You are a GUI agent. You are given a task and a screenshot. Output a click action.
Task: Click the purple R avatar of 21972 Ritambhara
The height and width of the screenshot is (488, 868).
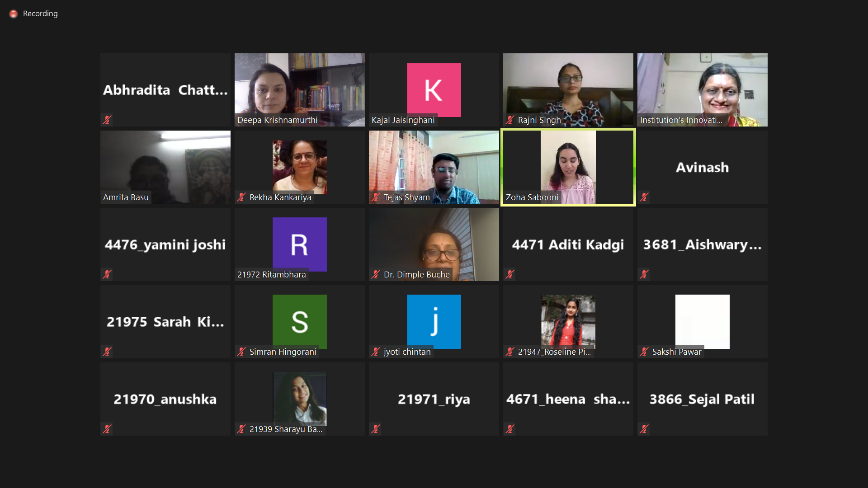point(299,244)
